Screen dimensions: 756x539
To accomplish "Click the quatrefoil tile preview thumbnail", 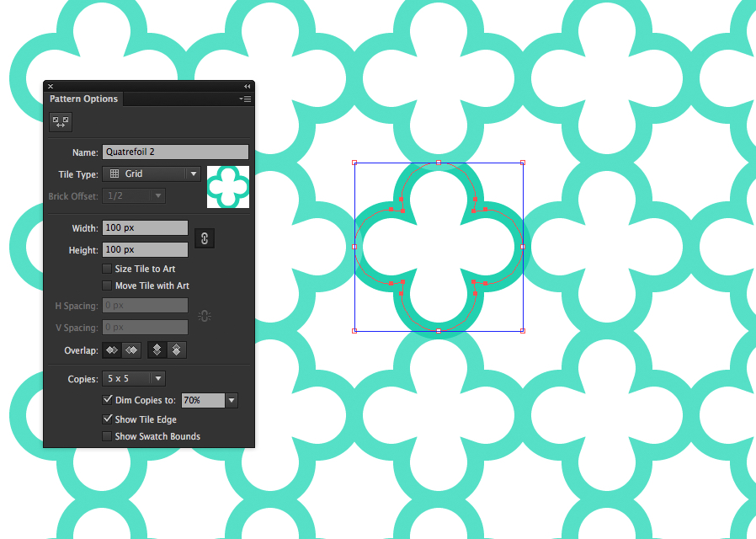I will click(227, 185).
